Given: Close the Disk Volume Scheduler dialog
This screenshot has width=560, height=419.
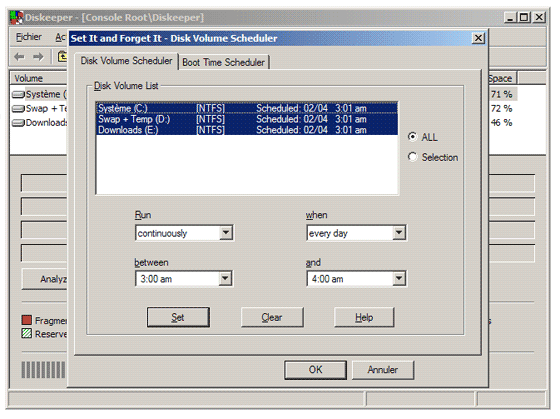Looking at the screenshot, I should [478, 38].
